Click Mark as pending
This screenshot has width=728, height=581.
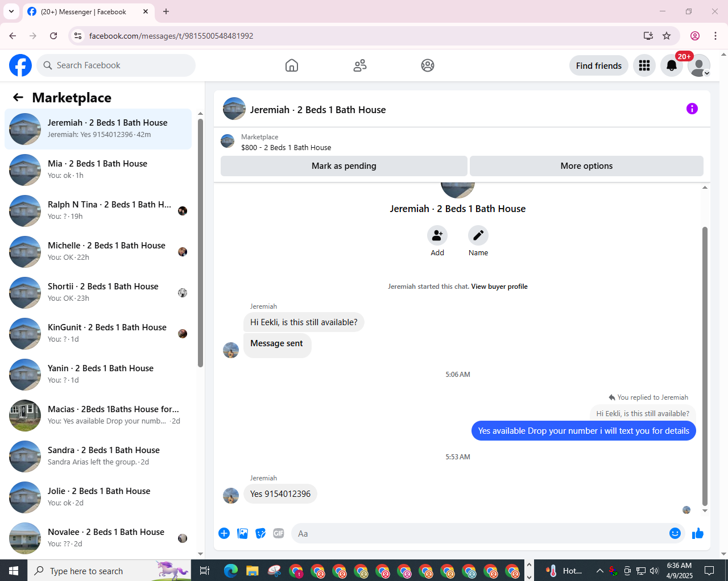tap(344, 166)
